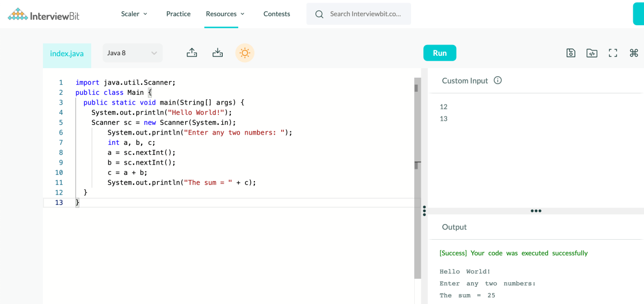
Task: Click the horizontal panel resize dots handle
Action: click(x=536, y=211)
